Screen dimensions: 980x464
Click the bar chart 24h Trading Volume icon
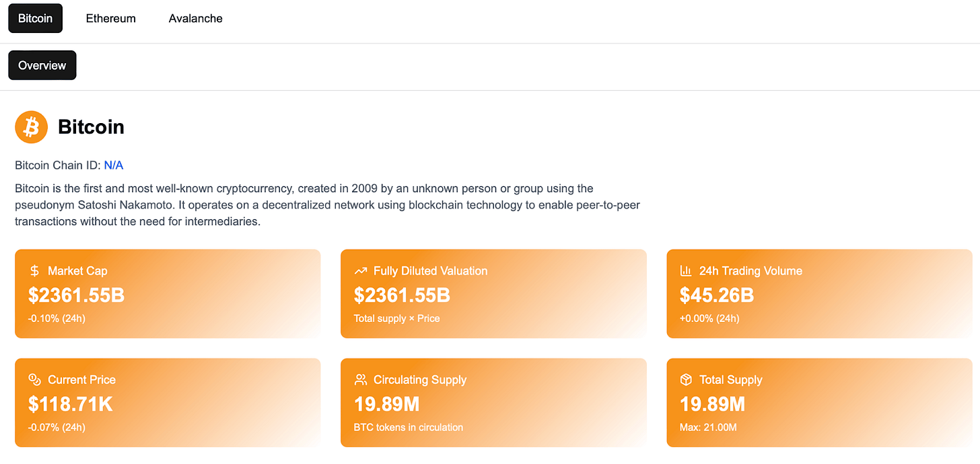pos(686,271)
